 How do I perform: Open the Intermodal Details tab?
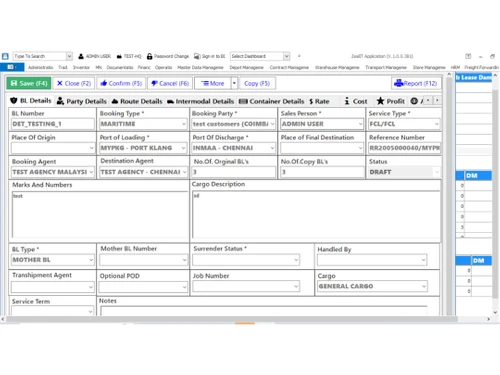click(x=201, y=101)
